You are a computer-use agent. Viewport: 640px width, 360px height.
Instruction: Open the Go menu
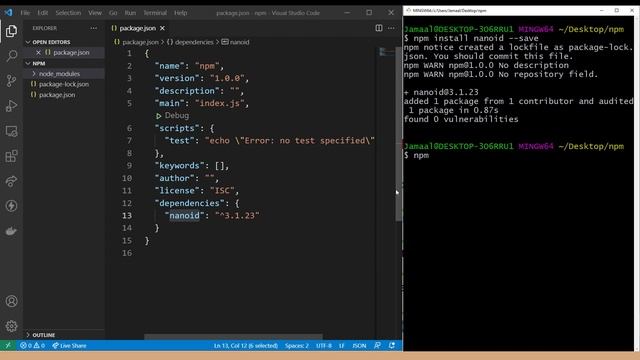[x=113, y=13]
